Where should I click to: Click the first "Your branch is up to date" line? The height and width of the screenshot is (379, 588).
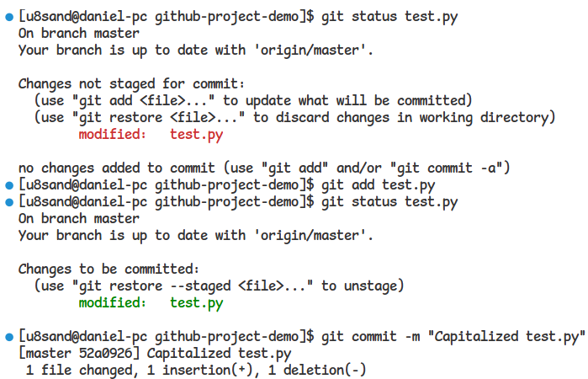(x=195, y=51)
